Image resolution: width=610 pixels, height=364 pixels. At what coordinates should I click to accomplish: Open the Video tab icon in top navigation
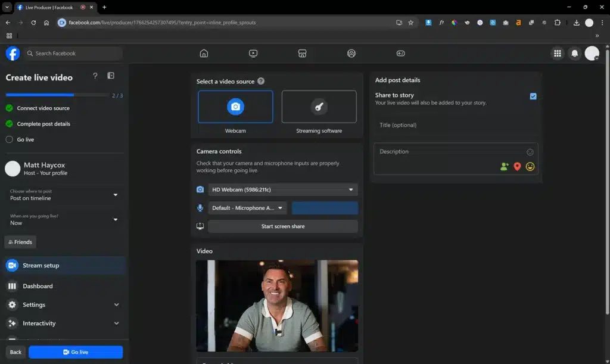point(253,53)
